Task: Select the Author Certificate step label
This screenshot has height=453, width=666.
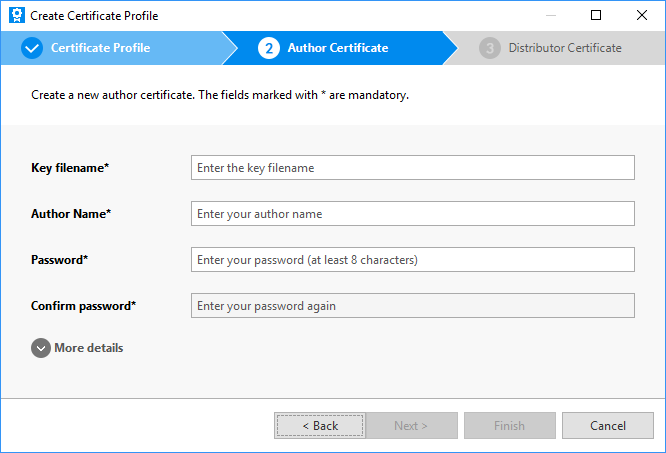Action: coord(338,48)
